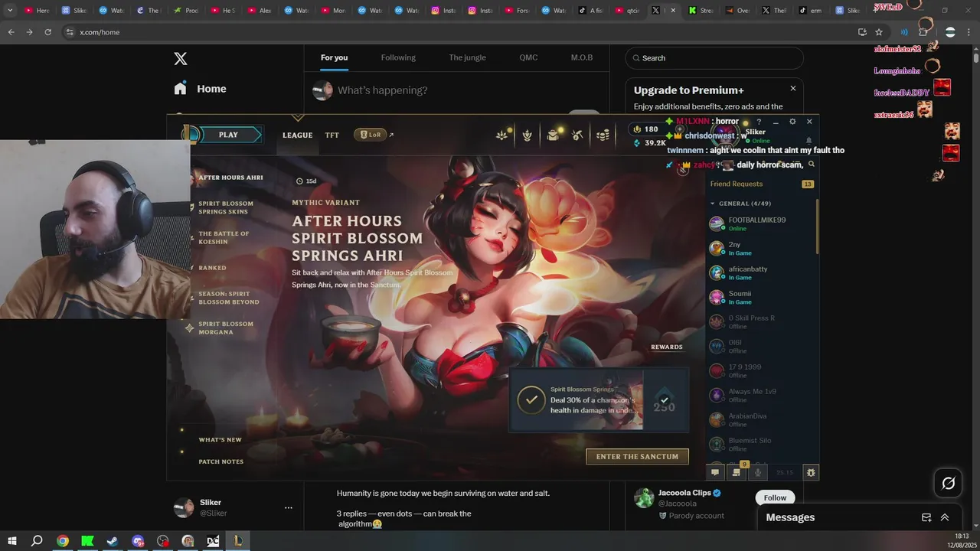Open the lotus Sanctum icon in League navbar
Screen dimensions: 980x551
pos(502,135)
